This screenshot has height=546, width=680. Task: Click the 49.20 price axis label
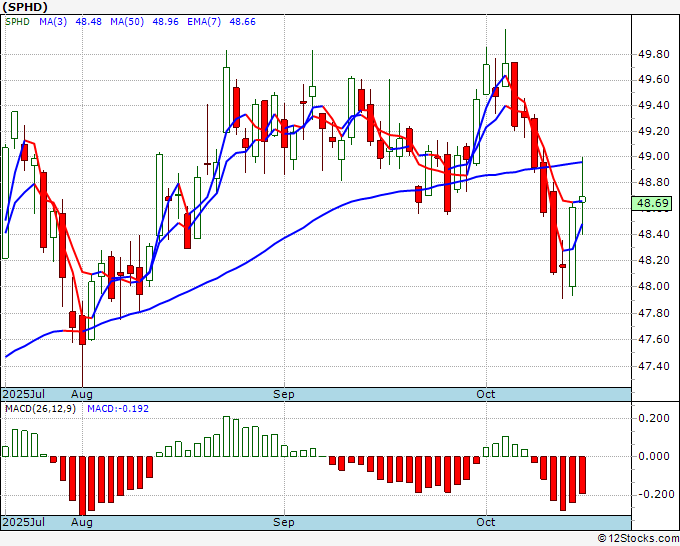point(654,131)
